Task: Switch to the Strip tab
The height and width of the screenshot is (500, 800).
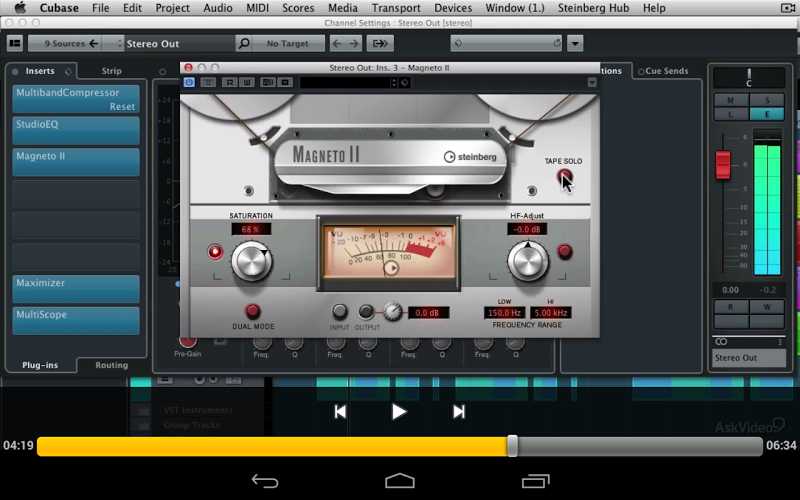Action: (111, 71)
